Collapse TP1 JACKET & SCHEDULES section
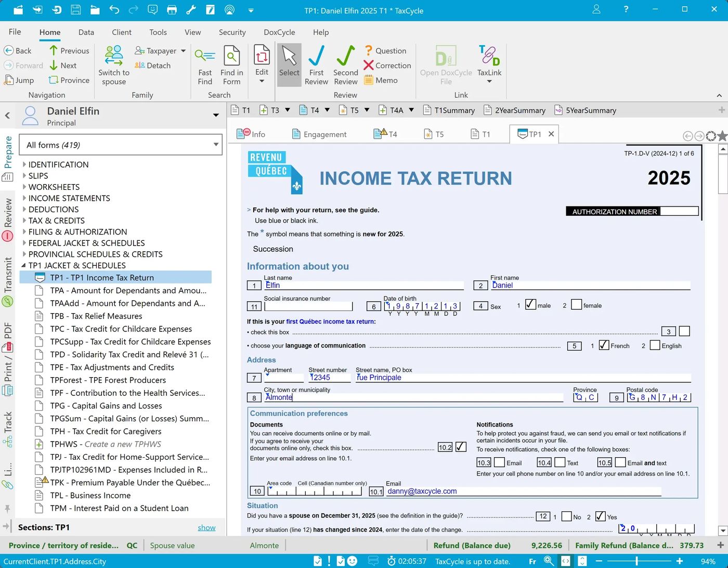 (x=24, y=265)
